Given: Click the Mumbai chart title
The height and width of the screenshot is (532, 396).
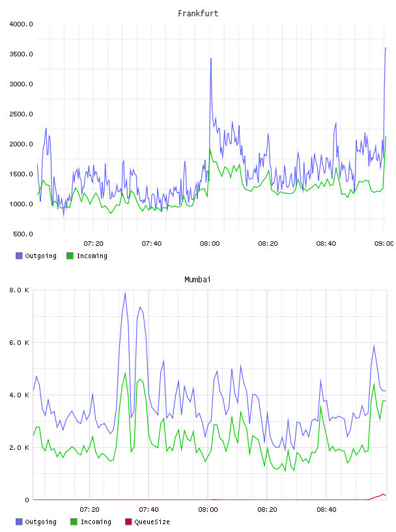Looking at the screenshot, I should click(197, 280).
